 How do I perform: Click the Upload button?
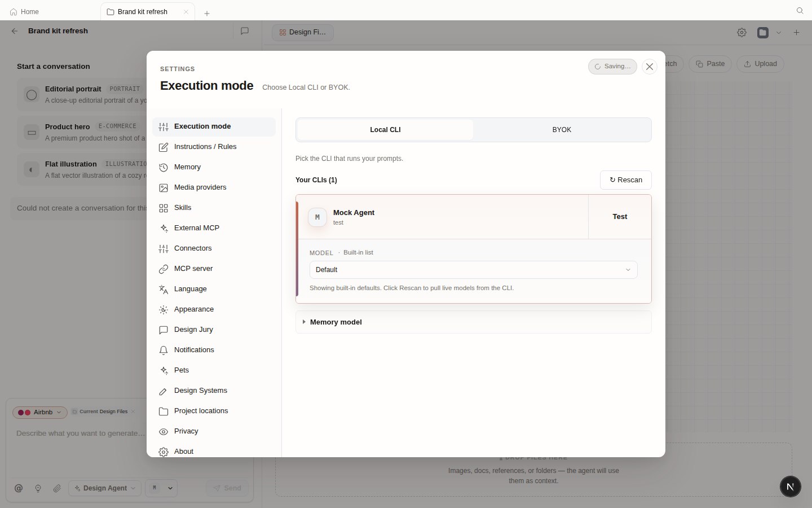760,64
